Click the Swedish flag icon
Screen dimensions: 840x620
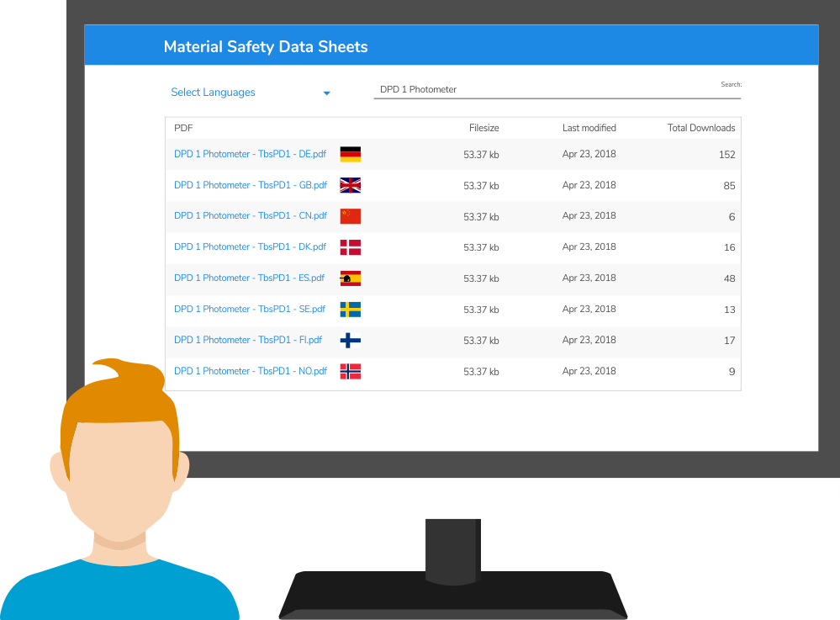click(x=350, y=310)
